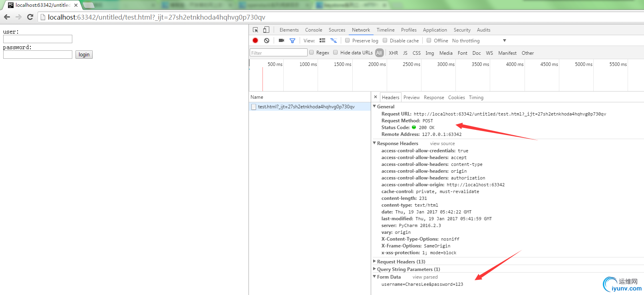Filter requests by Doc
This screenshot has width=644, height=295.
click(x=477, y=53)
